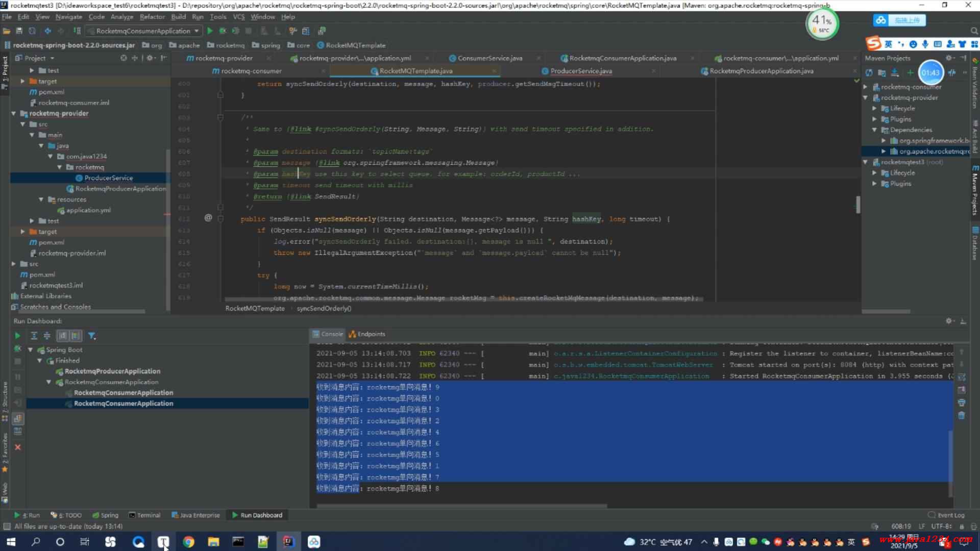Click the console horizontal scrollbar
Image resolution: width=980 pixels, height=551 pixels.
pyautogui.click(x=462, y=506)
